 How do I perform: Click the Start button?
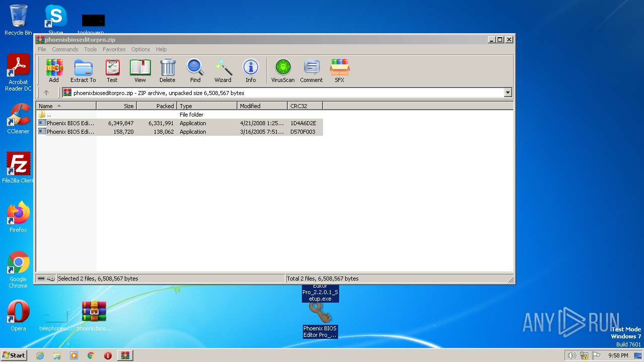[14, 355]
